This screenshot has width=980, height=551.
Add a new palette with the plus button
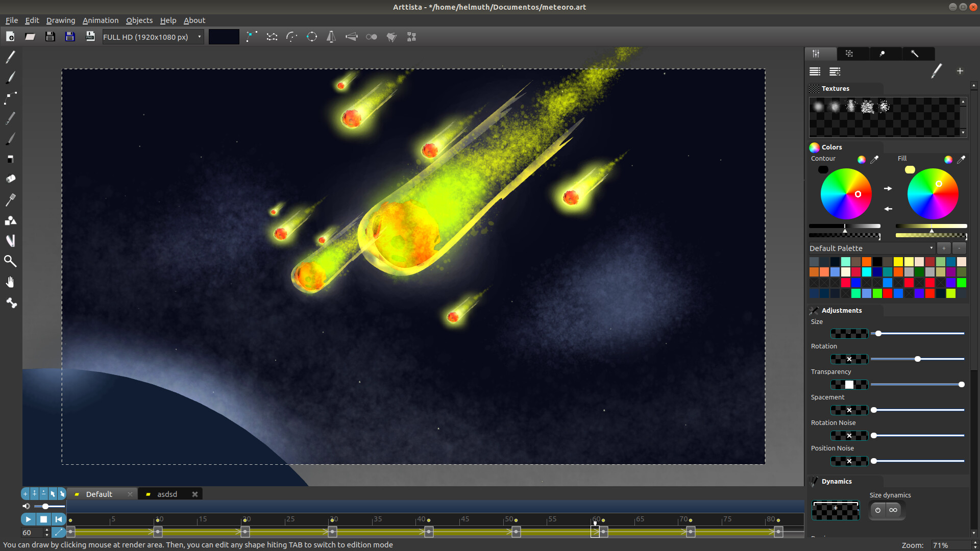tap(944, 248)
